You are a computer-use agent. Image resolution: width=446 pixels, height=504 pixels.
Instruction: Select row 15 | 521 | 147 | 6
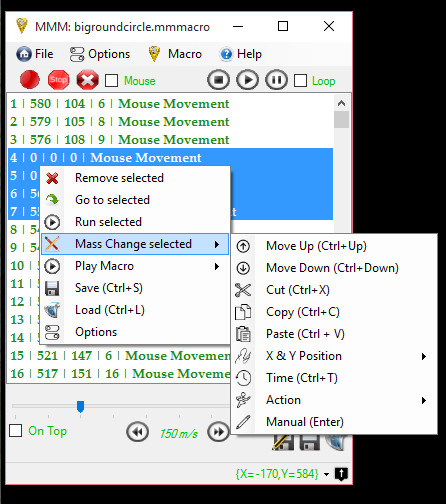click(119, 356)
